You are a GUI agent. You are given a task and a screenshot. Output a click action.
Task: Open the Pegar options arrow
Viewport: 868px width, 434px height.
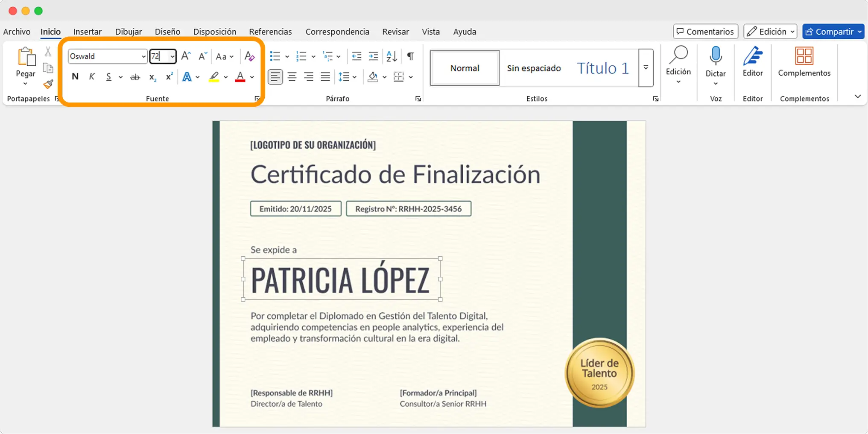(26, 84)
